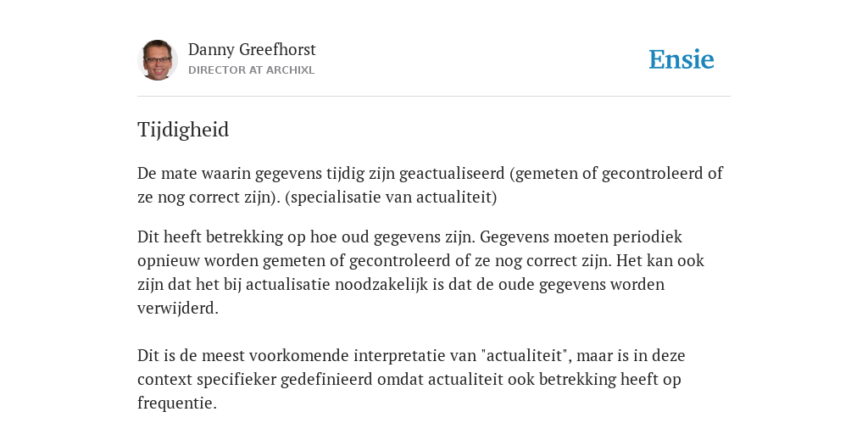Click the horizontal divider below the author

(x=434, y=97)
